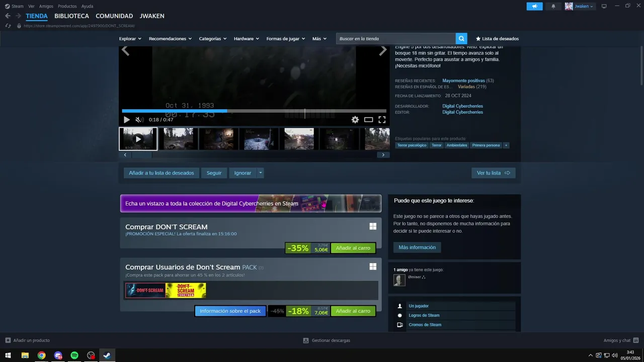
Task: Open the TIENDA tab
Action: point(37,16)
